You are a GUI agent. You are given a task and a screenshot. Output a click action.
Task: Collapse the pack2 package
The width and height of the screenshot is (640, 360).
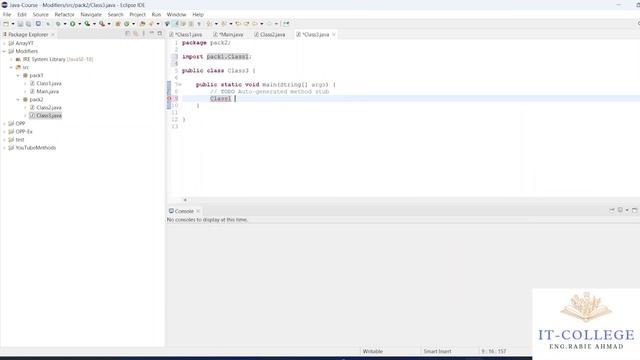click(18, 99)
